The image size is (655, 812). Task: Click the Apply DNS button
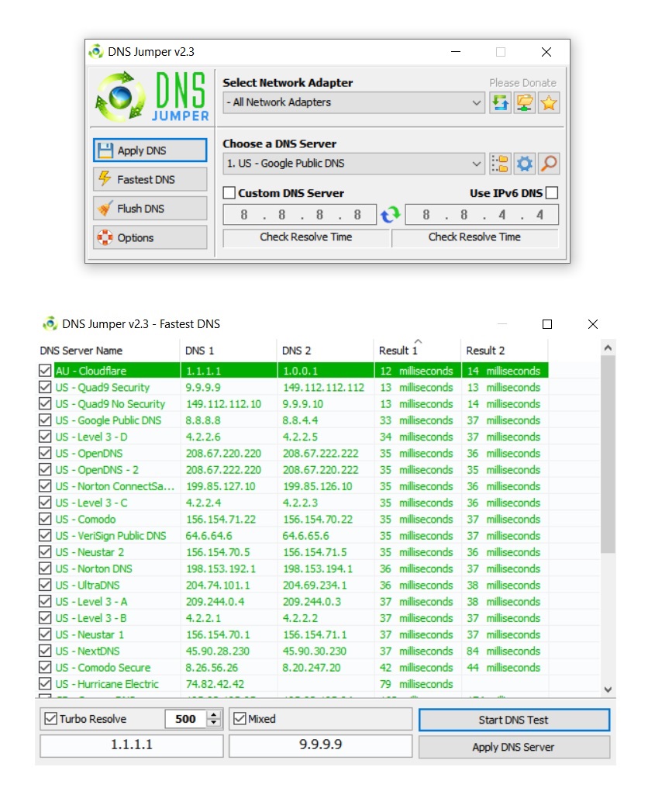coord(150,150)
